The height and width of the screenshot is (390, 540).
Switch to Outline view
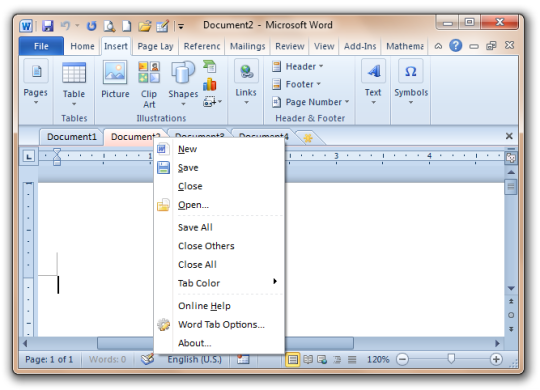[x=337, y=360]
